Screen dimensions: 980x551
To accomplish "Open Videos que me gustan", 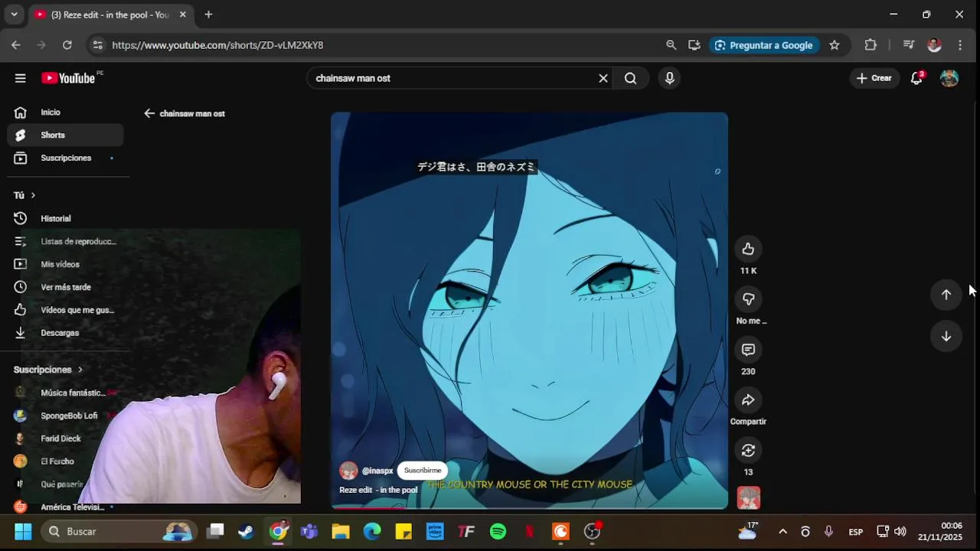I will click(65, 311).
